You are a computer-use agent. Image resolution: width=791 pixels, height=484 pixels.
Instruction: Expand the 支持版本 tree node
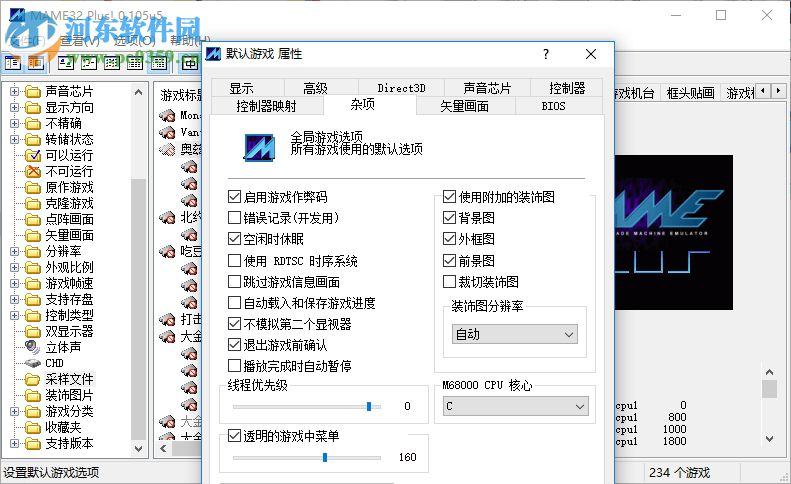click(x=14, y=444)
